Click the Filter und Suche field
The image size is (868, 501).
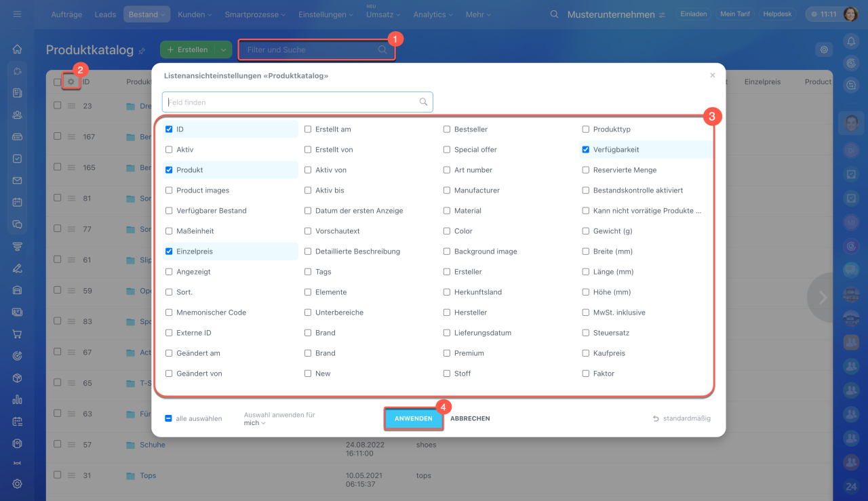[x=316, y=49]
